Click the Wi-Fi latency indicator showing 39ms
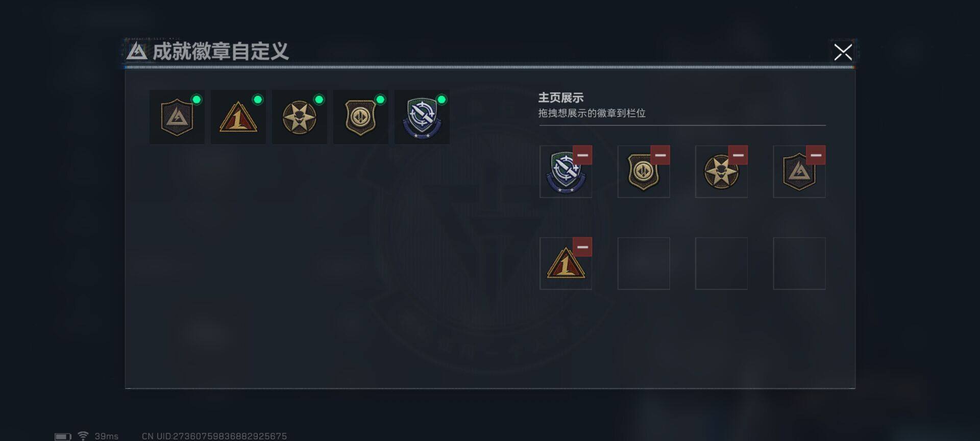The width and height of the screenshot is (980, 441). pyautogui.click(x=98, y=436)
